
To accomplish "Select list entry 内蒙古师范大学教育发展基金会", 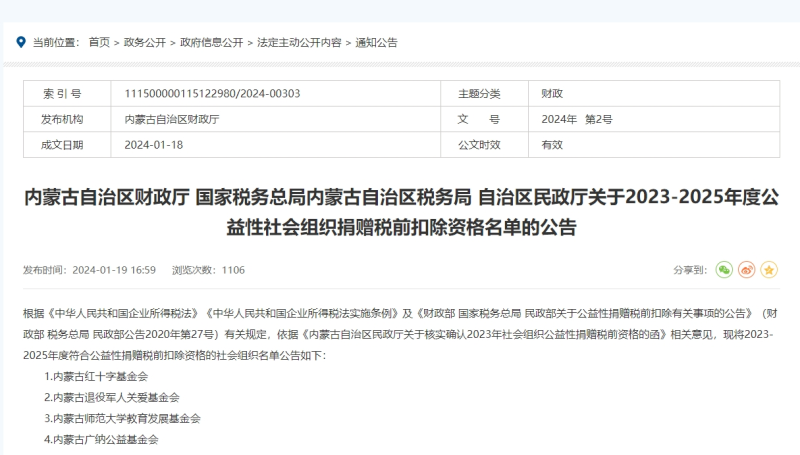I will (x=122, y=418).
